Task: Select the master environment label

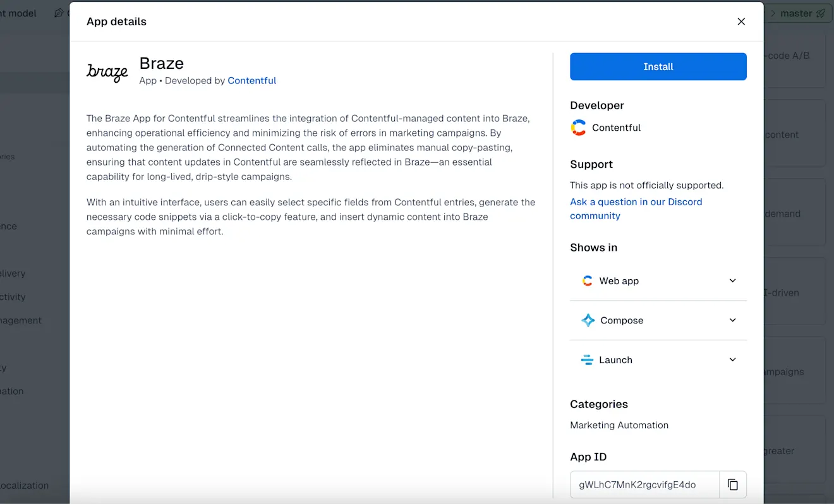Action: tap(796, 13)
